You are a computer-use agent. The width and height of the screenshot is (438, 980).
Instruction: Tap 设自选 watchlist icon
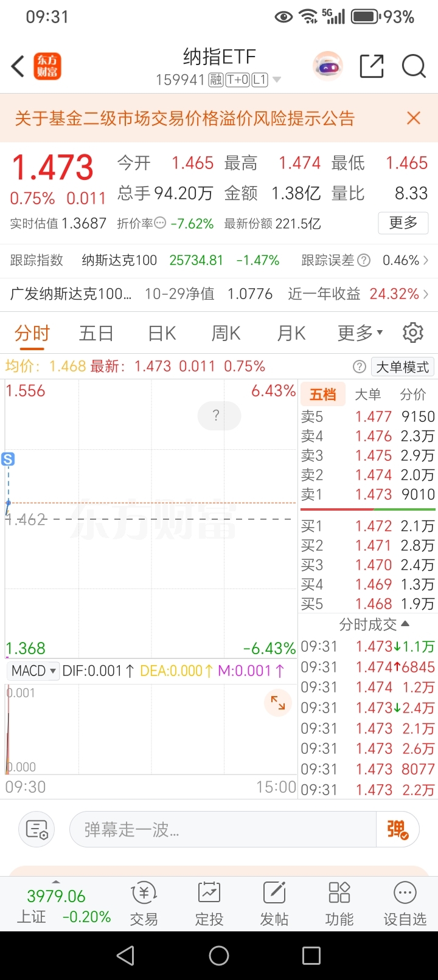click(x=405, y=904)
